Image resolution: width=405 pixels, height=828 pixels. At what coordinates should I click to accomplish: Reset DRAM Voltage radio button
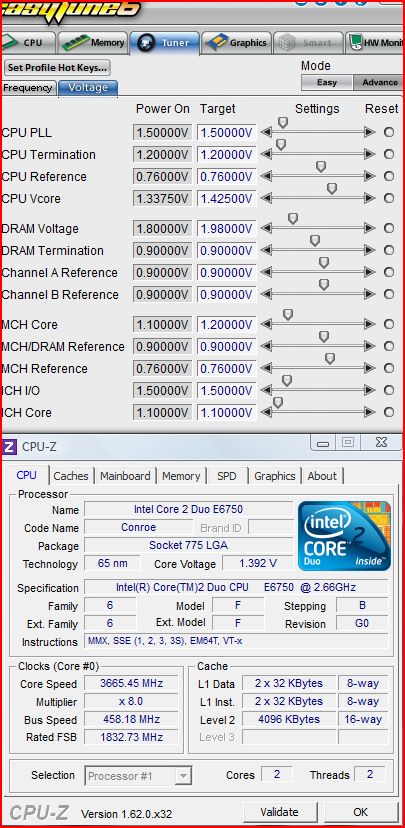389,229
